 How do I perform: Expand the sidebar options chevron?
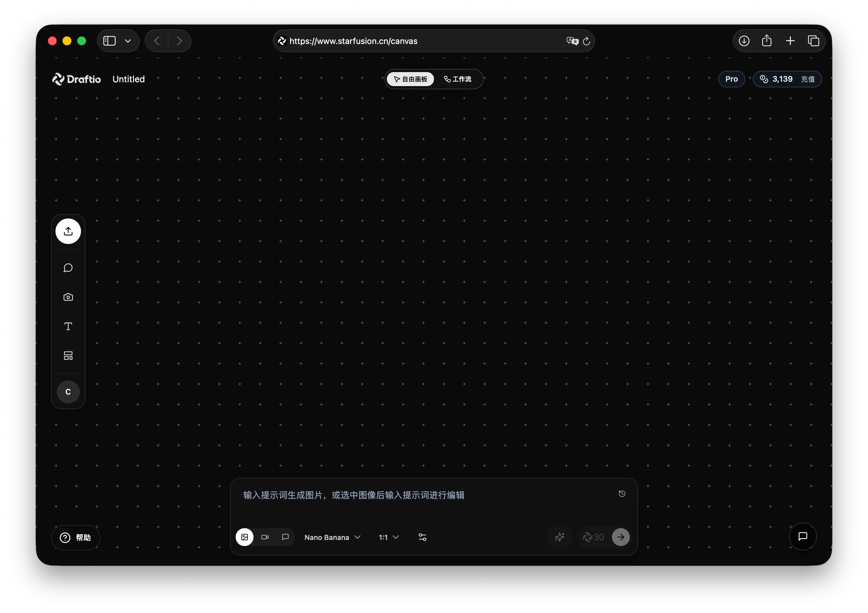coord(128,41)
